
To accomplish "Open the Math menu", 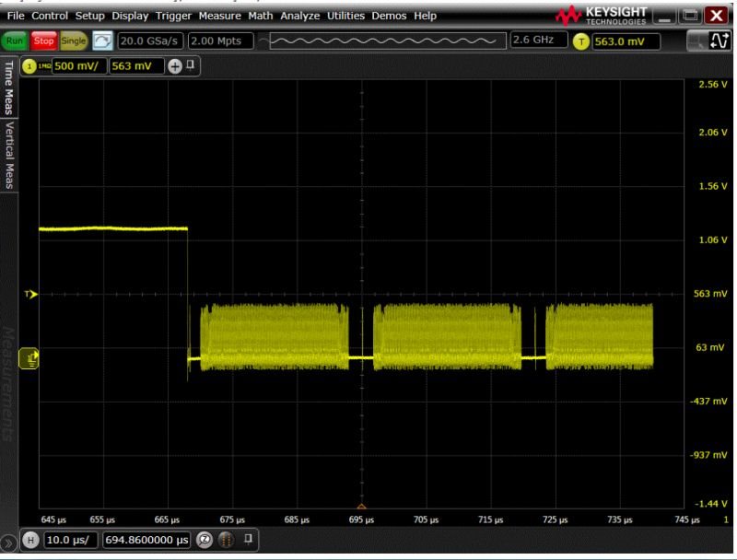I will [261, 16].
